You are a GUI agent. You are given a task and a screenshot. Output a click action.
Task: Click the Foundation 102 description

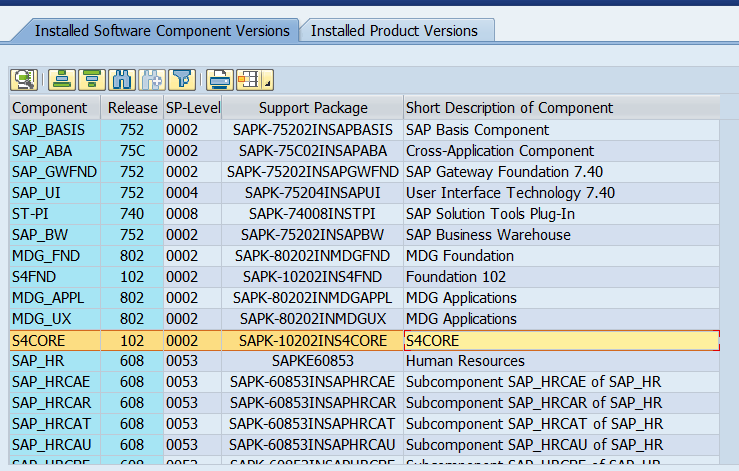(x=561, y=277)
